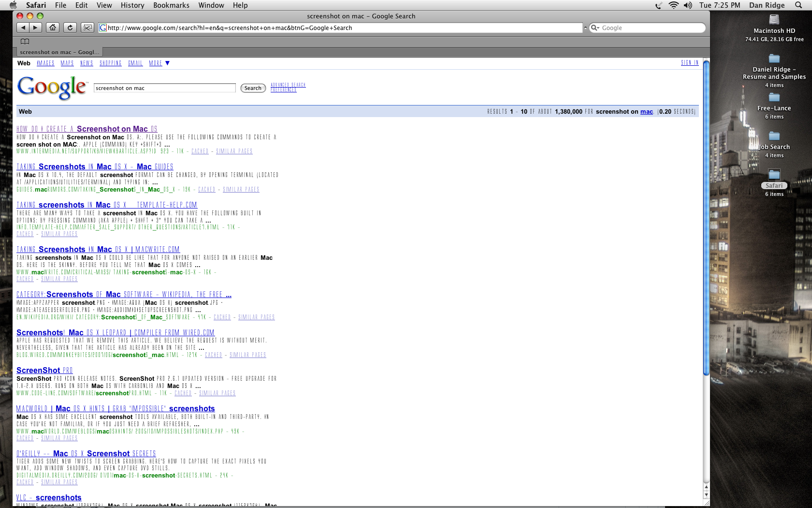The image size is (812, 508).
Task: Open the Advanced Search link
Action: click(x=288, y=85)
